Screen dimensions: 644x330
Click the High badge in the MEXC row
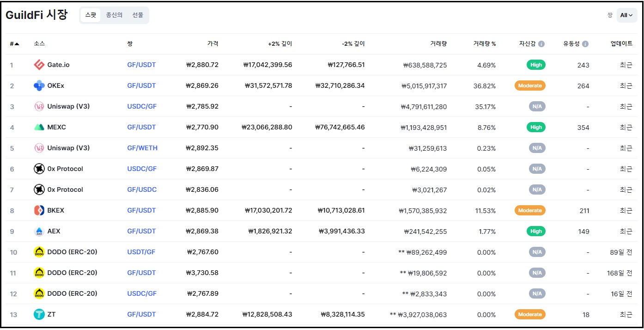536,127
